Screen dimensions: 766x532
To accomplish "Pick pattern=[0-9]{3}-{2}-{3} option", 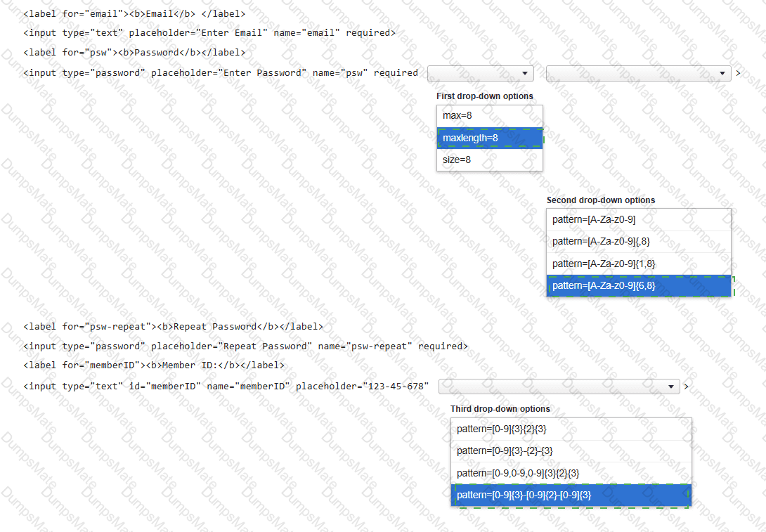I will pos(571,451).
